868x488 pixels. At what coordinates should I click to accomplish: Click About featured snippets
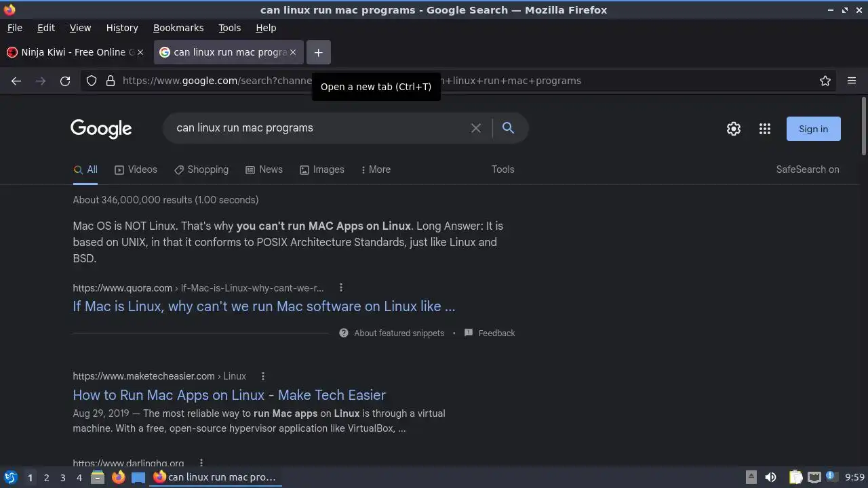point(392,333)
